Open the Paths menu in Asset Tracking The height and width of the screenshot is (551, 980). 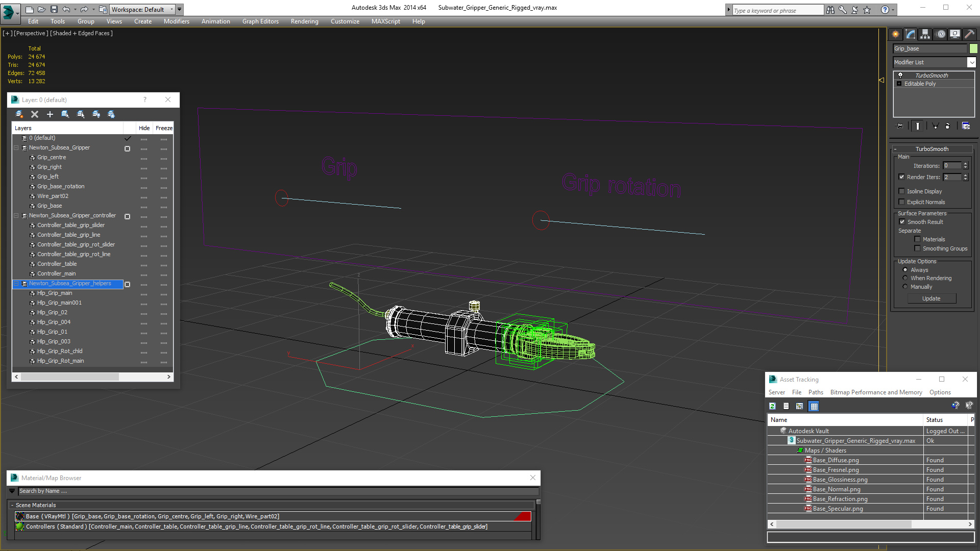(816, 392)
